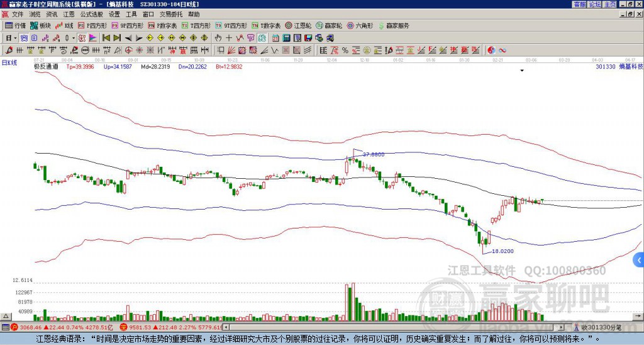644x345 pixels.
Task: Open the P数字表 tool
Action: pos(162,25)
